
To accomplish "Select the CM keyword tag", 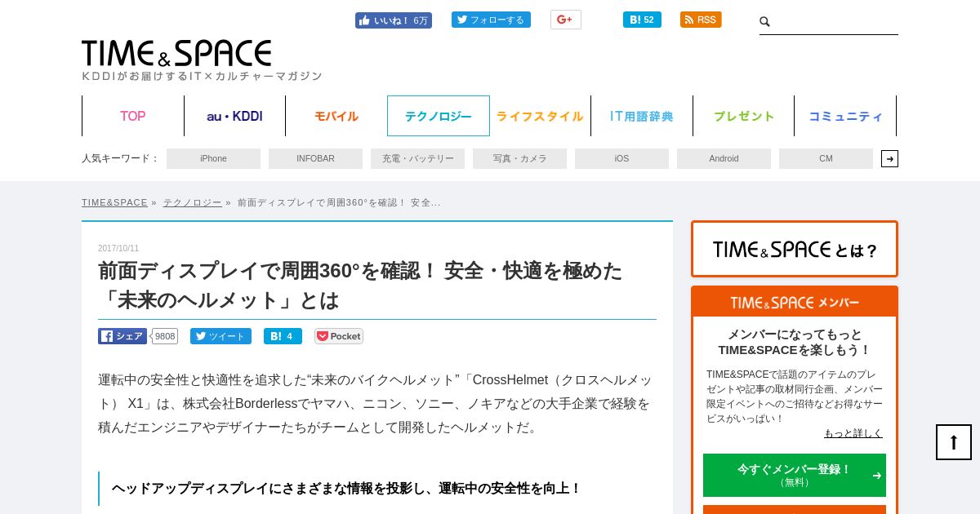I will [826, 158].
